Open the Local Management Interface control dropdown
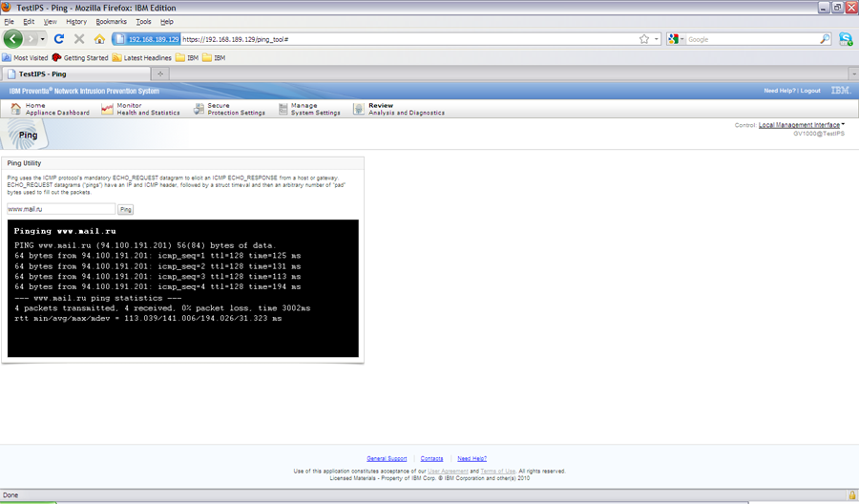The image size is (859, 504). coord(802,125)
